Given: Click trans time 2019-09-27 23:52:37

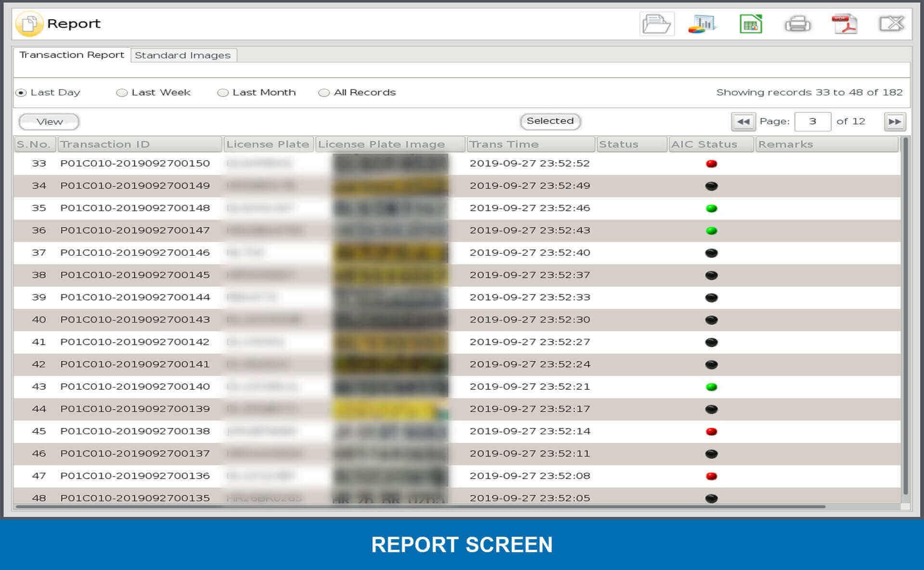Looking at the screenshot, I should tap(530, 275).
